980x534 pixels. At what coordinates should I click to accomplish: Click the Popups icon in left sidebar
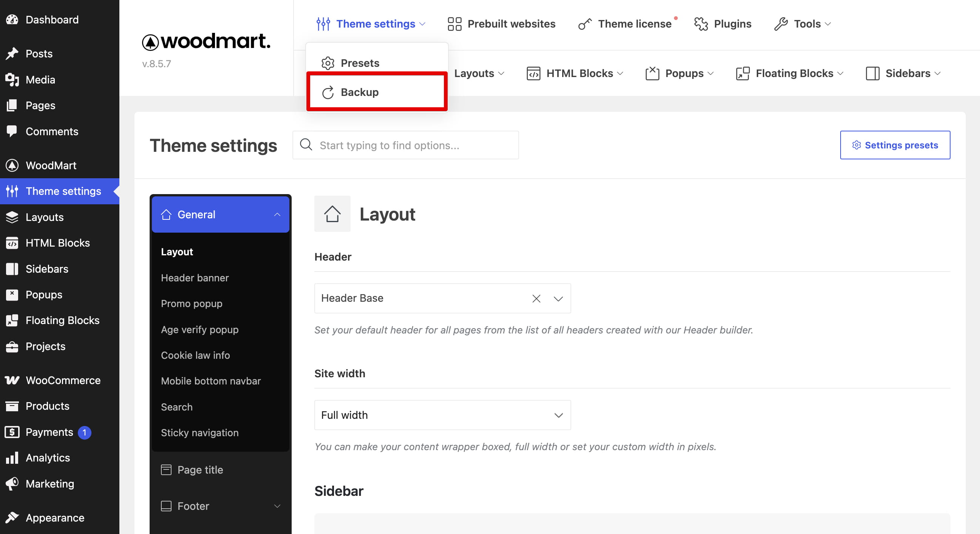(x=12, y=295)
